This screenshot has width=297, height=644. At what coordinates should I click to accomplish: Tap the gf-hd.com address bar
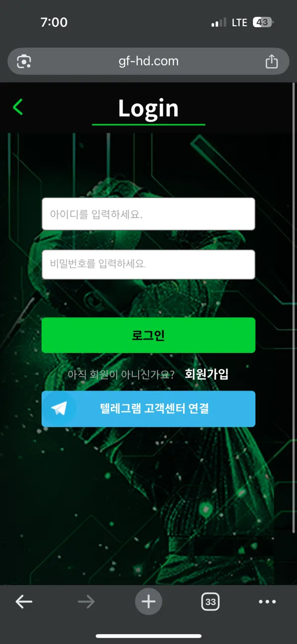pos(148,61)
